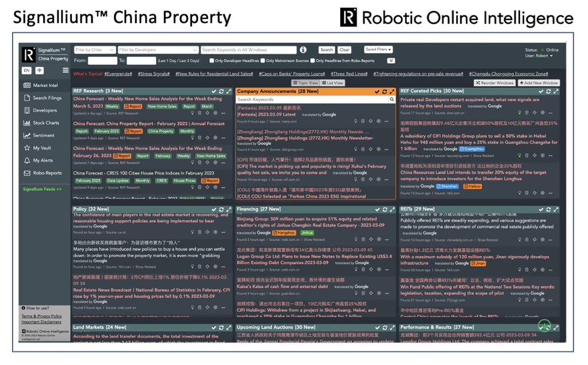
Task: Click the search info icon
Action: point(303,49)
